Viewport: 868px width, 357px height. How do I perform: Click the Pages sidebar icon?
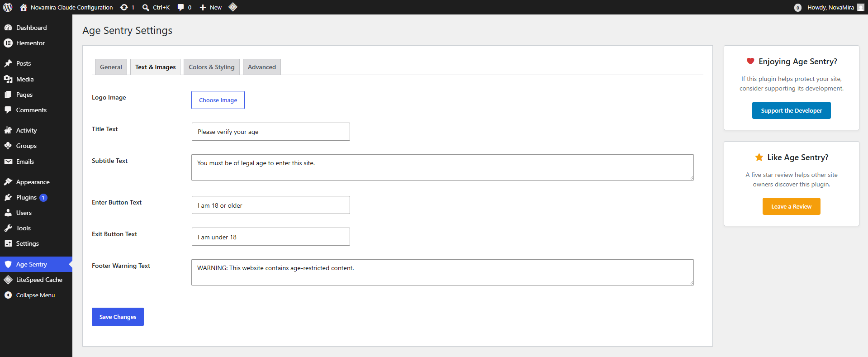[x=8, y=95]
